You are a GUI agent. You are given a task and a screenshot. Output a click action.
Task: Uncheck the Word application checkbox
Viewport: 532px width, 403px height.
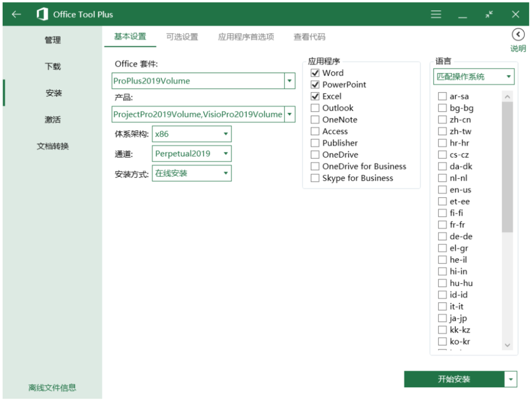[x=315, y=73]
